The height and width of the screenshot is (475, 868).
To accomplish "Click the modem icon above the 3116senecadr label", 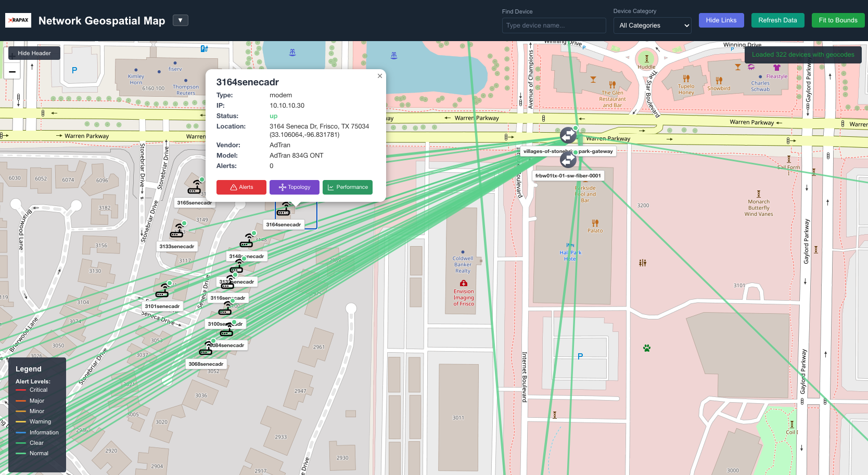I will pos(228,283).
